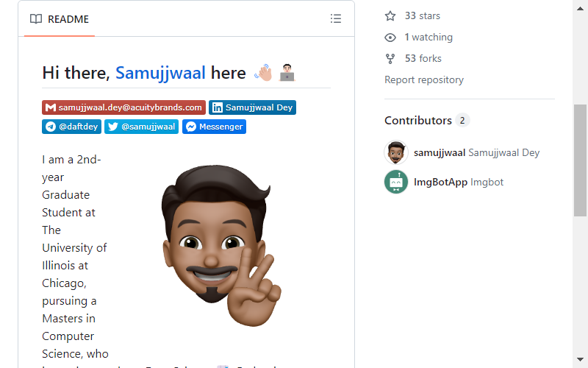Click the technologist laptop emoji image
Image resolution: width=588 pixels, height=368 pixels.
[x=287, y=72]
